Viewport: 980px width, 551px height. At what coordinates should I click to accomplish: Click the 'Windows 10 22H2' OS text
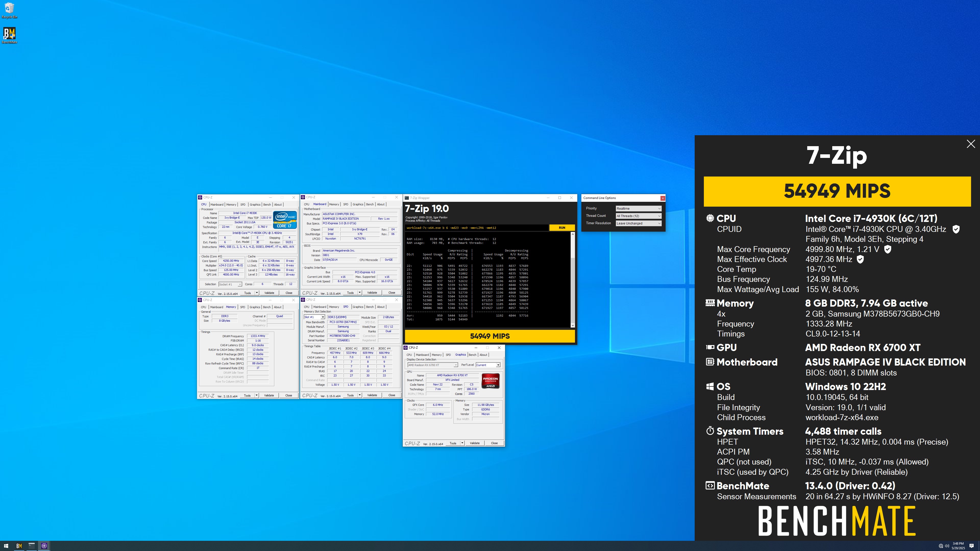(x=845, y=386)
